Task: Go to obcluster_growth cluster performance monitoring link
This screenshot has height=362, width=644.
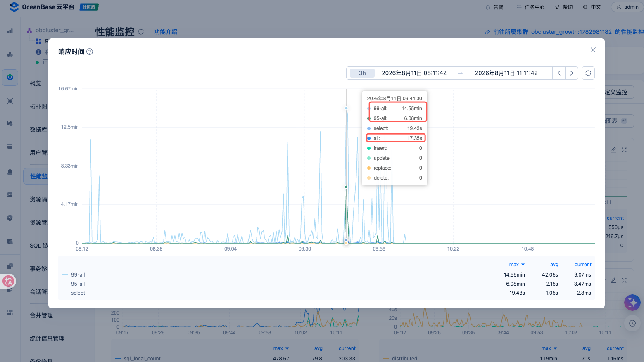Action: tap(564, 32)
